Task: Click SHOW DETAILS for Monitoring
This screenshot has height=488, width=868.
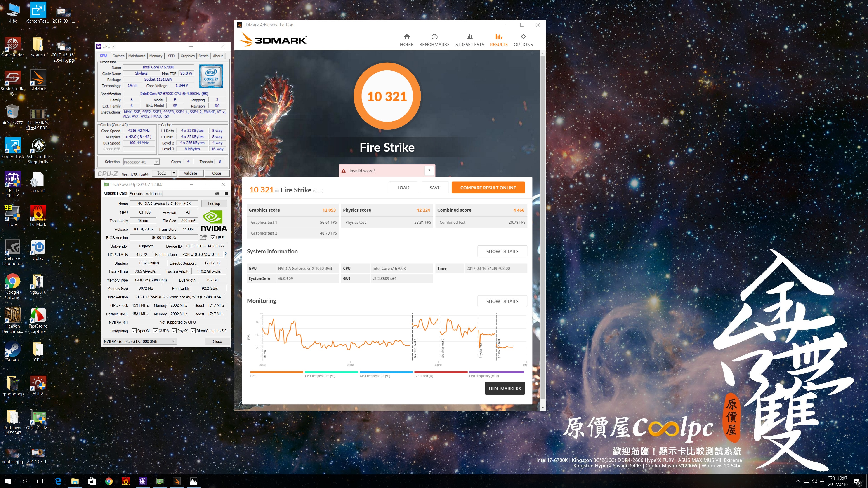Action: pyautogui.click(x=502, y=301)
